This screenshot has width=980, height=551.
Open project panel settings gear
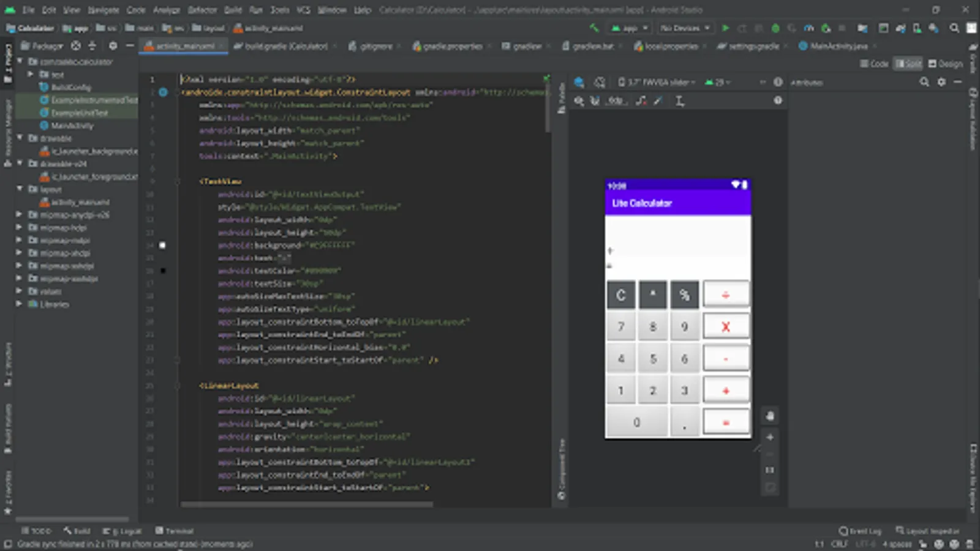pos(113,46)
